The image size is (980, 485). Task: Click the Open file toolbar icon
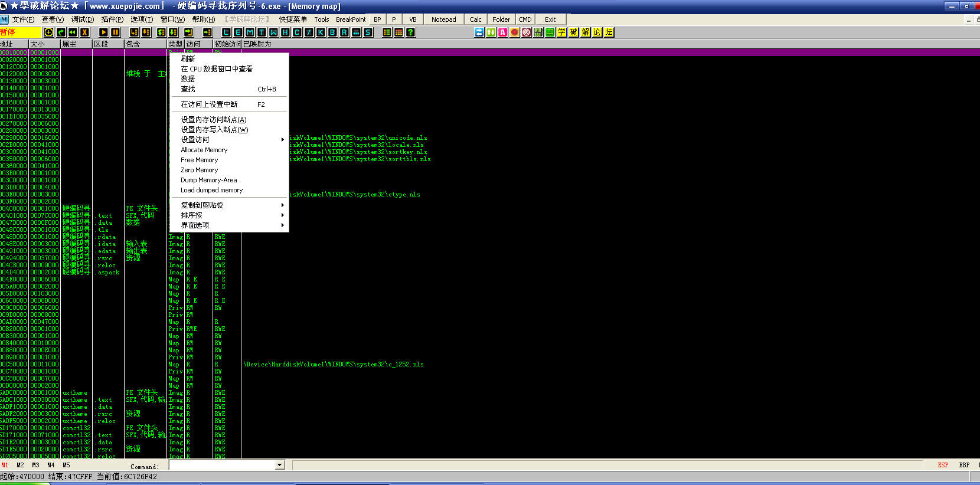point(49,32)
